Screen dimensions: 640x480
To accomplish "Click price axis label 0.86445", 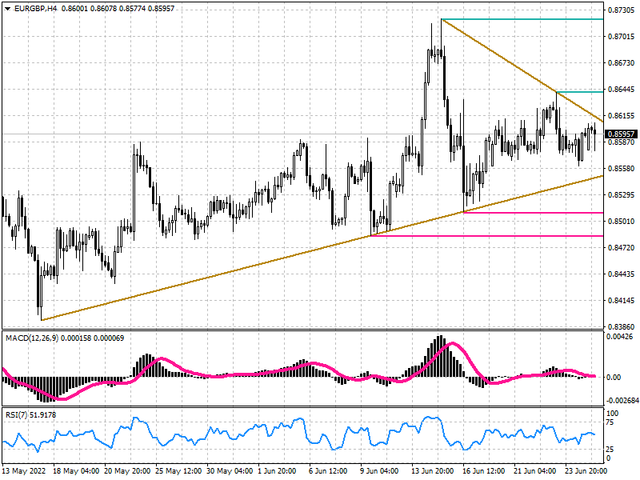I will click(x=621, y=89).
